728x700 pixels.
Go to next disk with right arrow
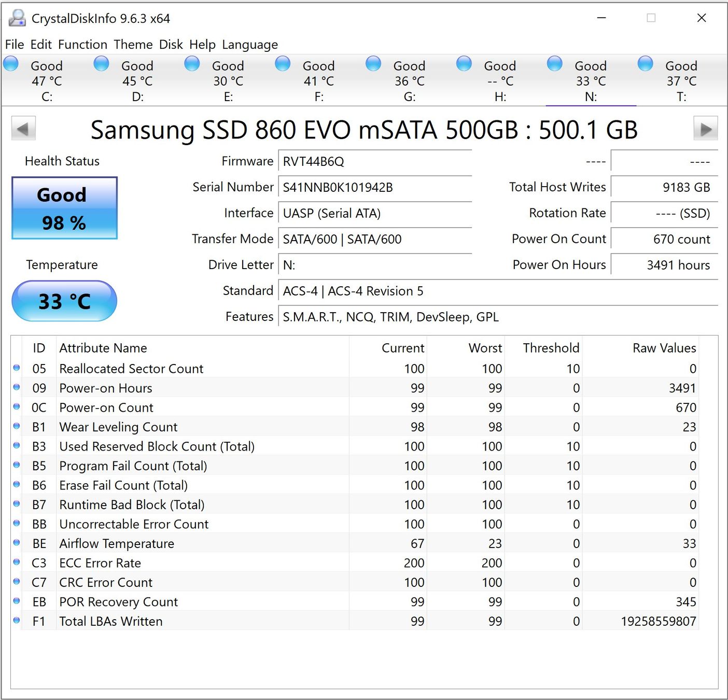[x=706, y=129]
